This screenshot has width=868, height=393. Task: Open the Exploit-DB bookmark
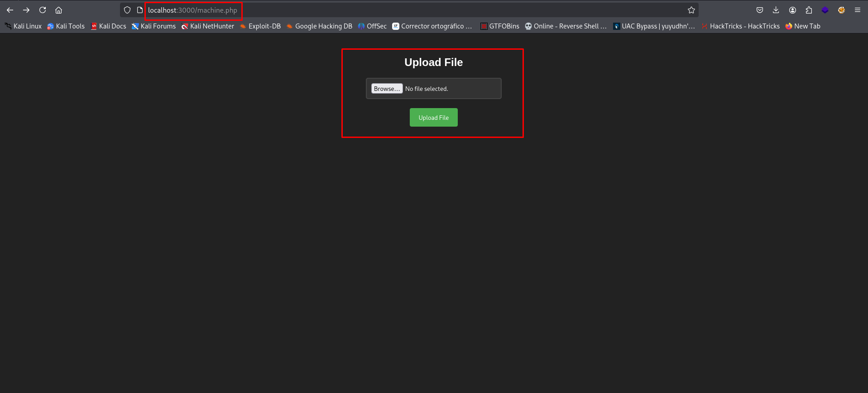point(260,26)
